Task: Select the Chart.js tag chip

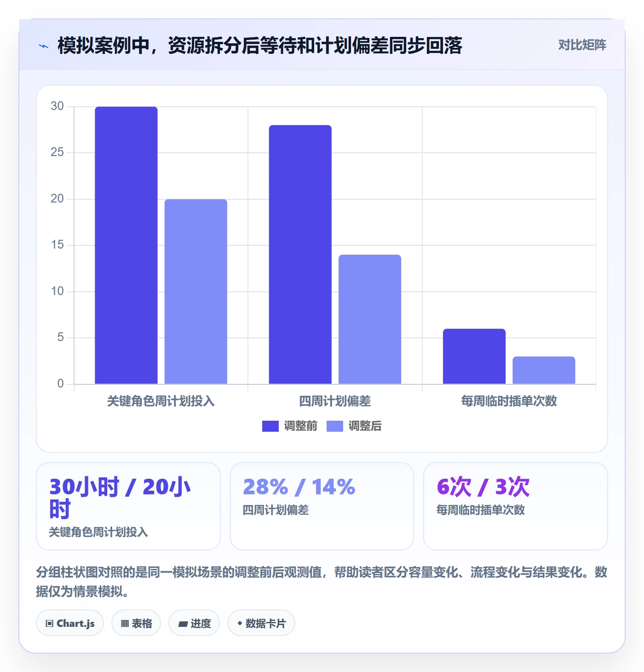Action: [70, 623]
